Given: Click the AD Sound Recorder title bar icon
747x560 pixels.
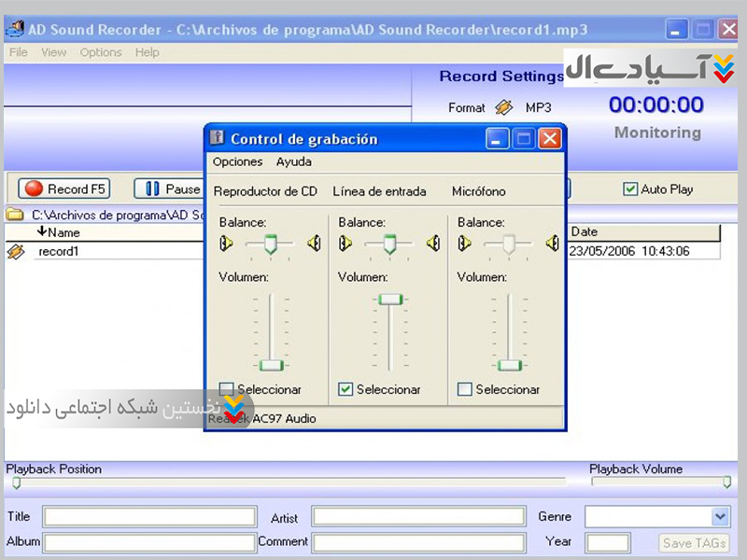Looking at the screenshot, I should (14, 29).
